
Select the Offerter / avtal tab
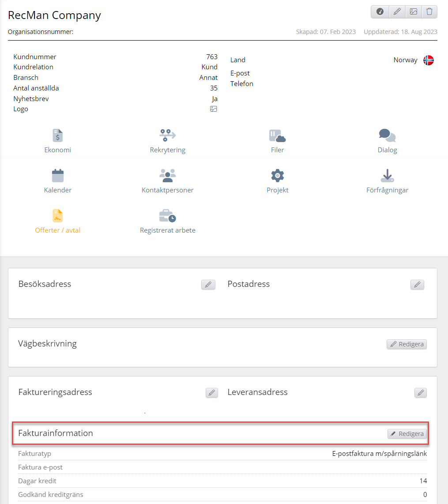click(x=57, y=221)
